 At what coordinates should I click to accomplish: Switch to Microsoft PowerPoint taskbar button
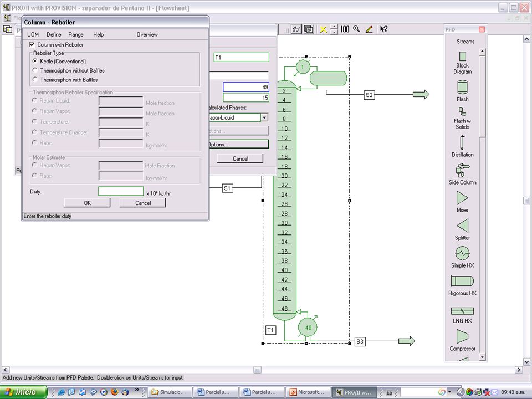(x=308, y=392)
